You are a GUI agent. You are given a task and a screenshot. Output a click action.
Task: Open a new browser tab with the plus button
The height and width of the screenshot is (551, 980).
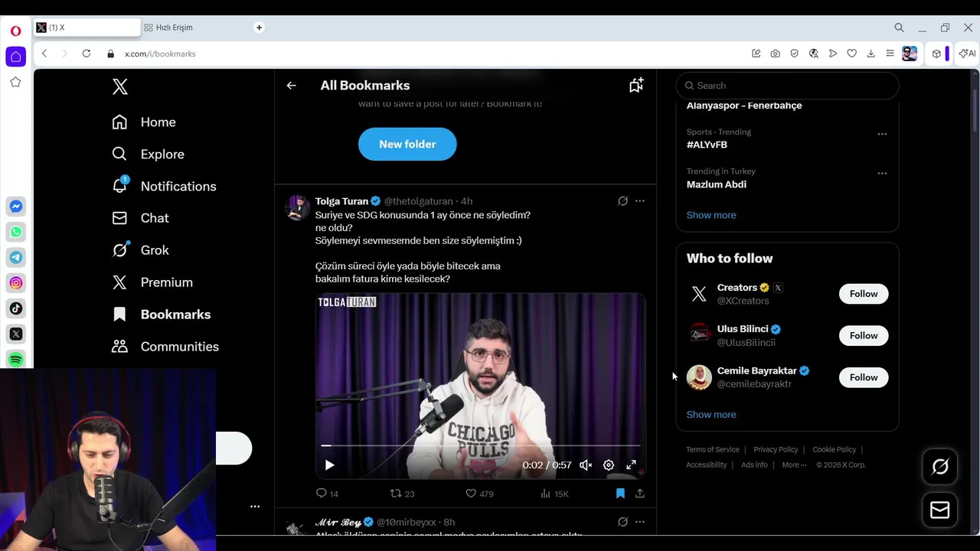(x=259, y=28)
